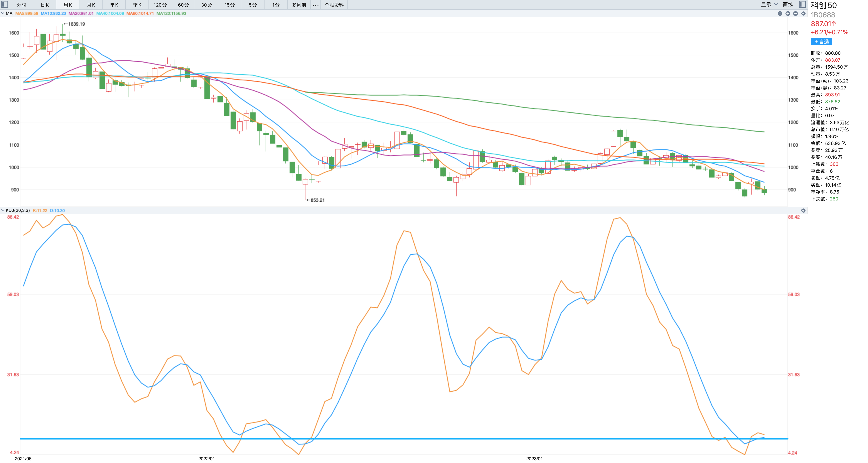Select the 分时 tab
Image resolution: width=868 pixels, height=463 pixels.
(x=21, y=5)
